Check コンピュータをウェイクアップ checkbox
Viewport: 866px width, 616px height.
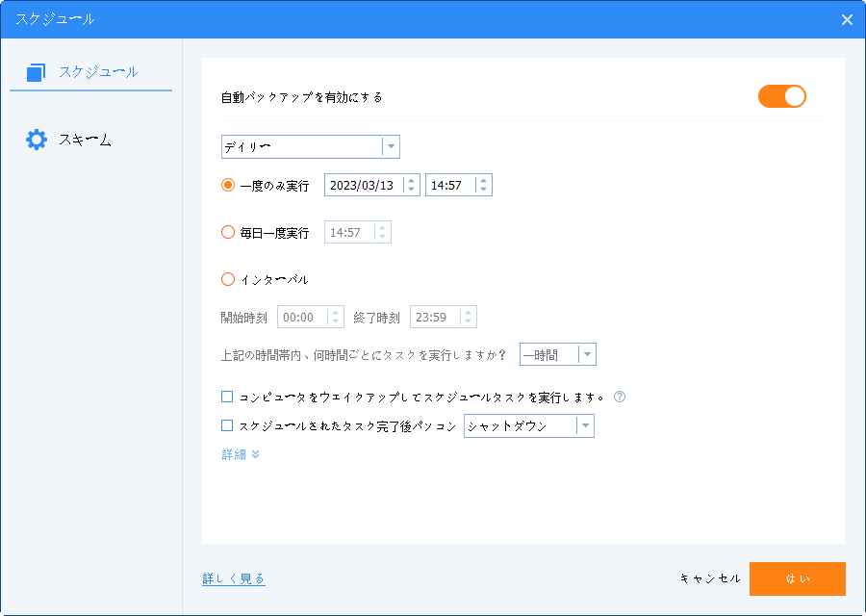click(x=227, y=397)
